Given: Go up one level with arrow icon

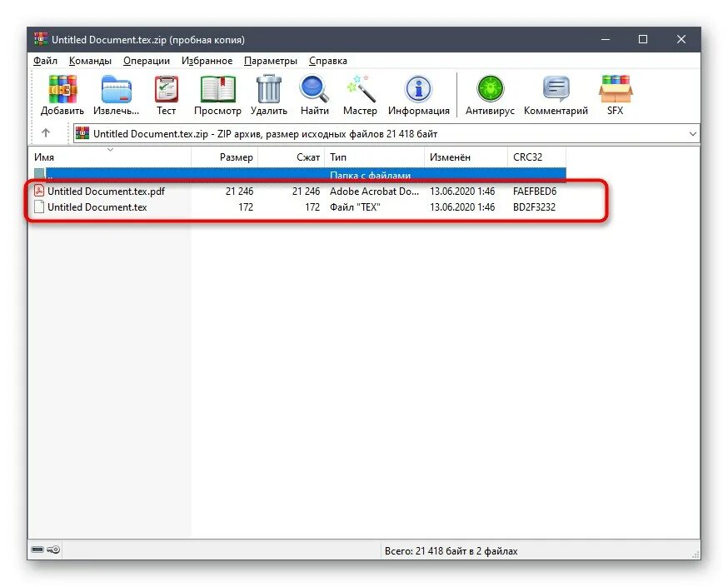Looking at the screenshot, I should pyautogui.click(x=46, y=133).
